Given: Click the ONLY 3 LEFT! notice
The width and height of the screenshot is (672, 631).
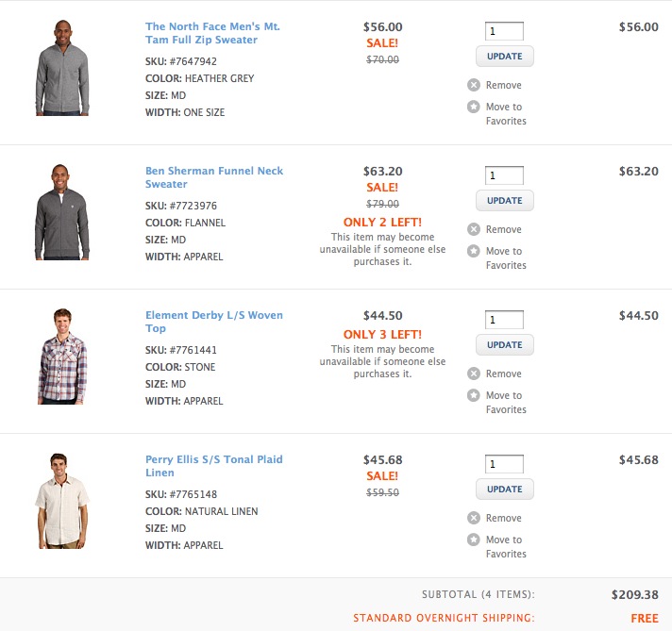Looking at the screenshot, I should point(382,334).
